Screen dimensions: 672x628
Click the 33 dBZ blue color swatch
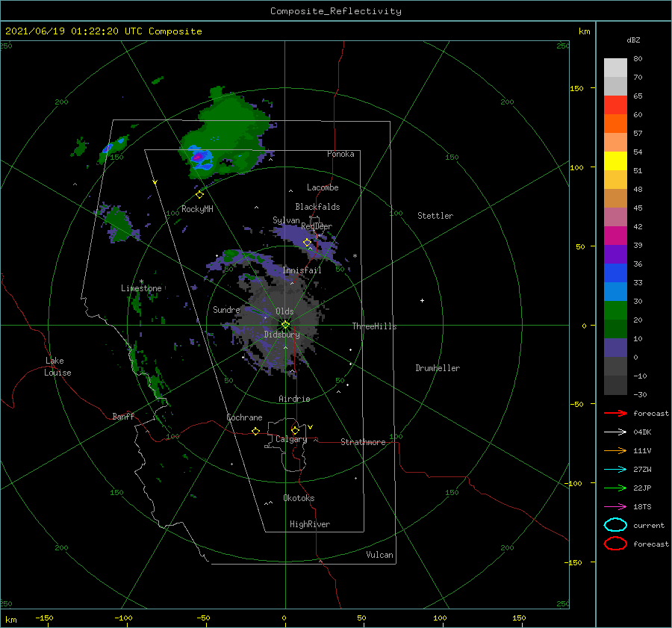tap(615, 273)
